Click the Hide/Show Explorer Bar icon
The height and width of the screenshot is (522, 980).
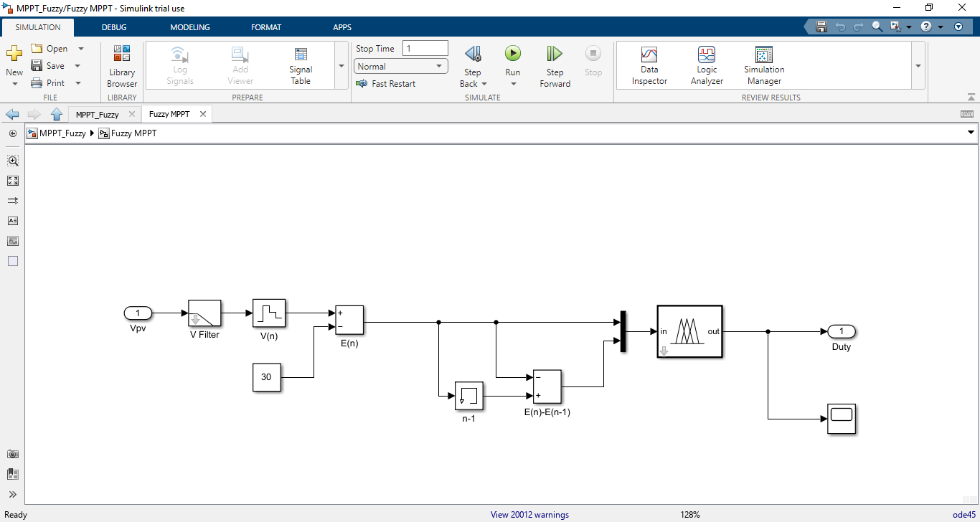12,133
